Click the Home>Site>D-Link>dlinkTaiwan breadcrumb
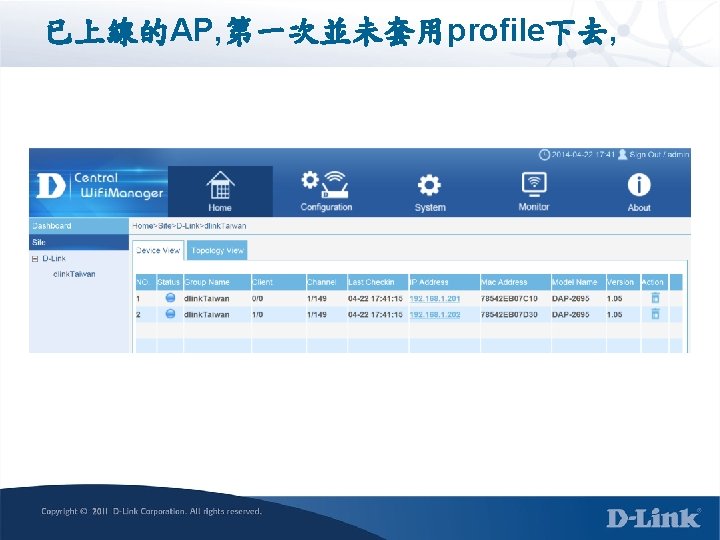 (x=189, y=226)
